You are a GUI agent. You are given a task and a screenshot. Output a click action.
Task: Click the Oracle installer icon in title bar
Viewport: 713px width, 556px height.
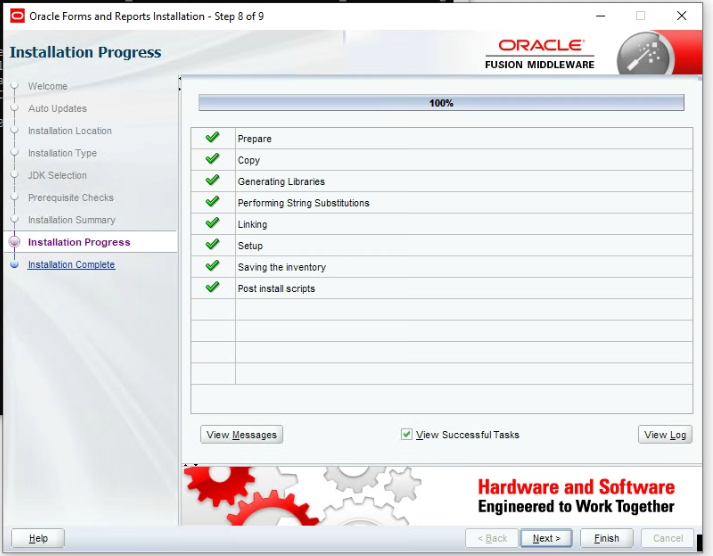click(17, 16)
